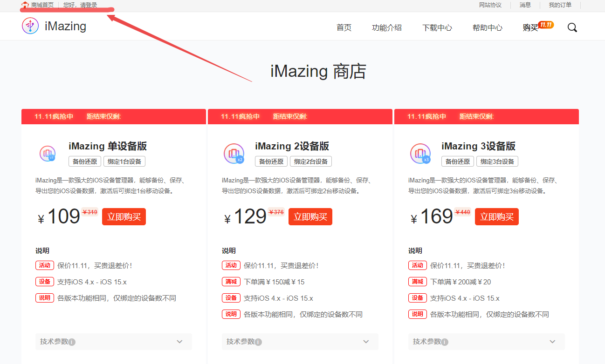
Task: Click the mall home house icon
Action: pos(25,5)
